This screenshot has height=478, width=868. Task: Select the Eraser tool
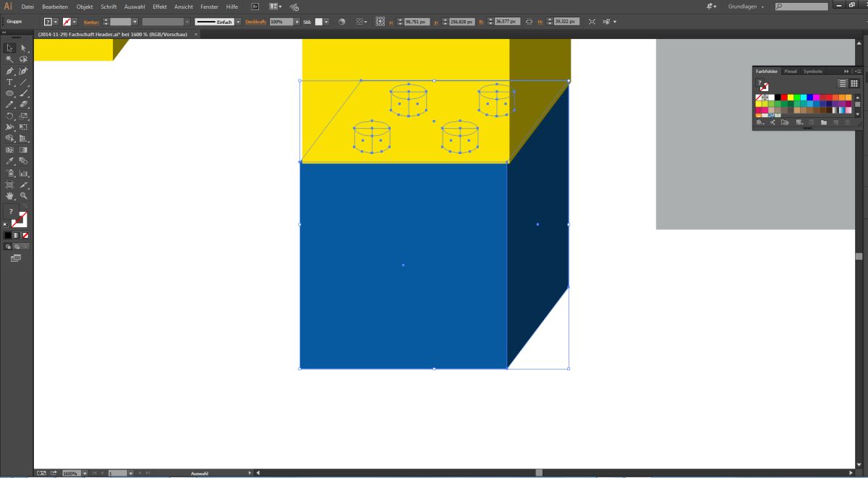(24, 105)
